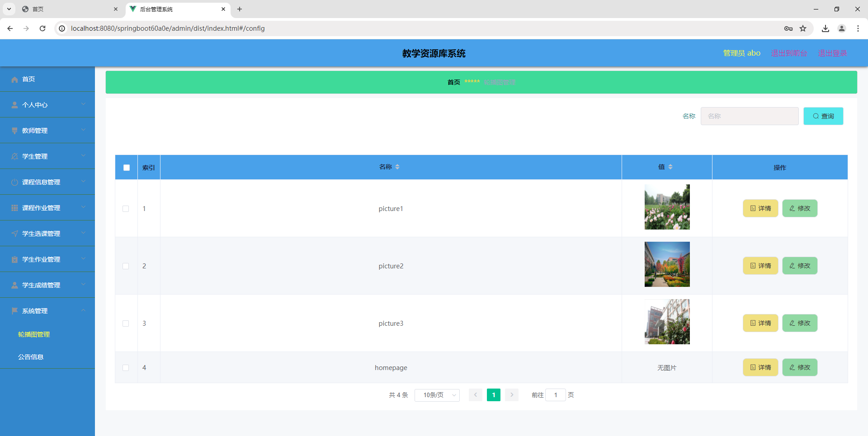Image resolution: width=868 pixels, height=436 pixels.
Task: Open 教师管理 via its sidebar icon
Action: tap(14, 131)
